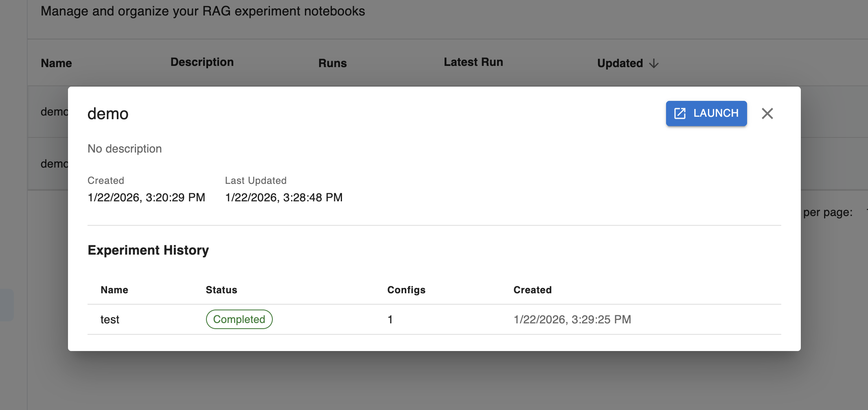Click the open-in-new icon inside LAUNCH
Image resolution: width=868 pixels, height=410 pixels.
[680, 113]
